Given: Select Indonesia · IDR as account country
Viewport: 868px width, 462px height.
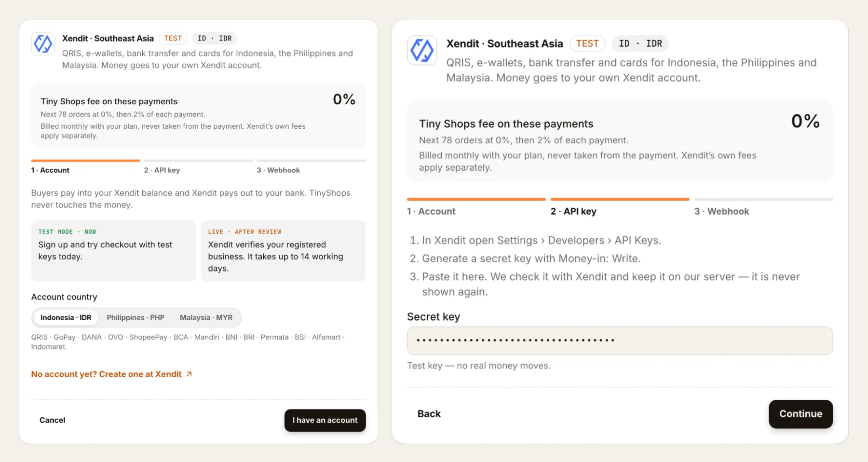Looking at the screenshot, I should [66, 318].
